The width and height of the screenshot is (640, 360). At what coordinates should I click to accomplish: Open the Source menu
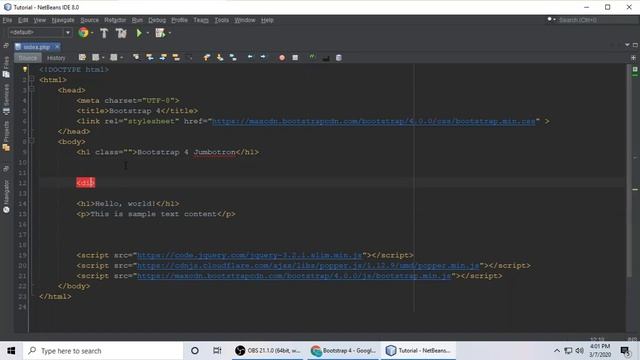pyautogui.click(x=89, y=20)
